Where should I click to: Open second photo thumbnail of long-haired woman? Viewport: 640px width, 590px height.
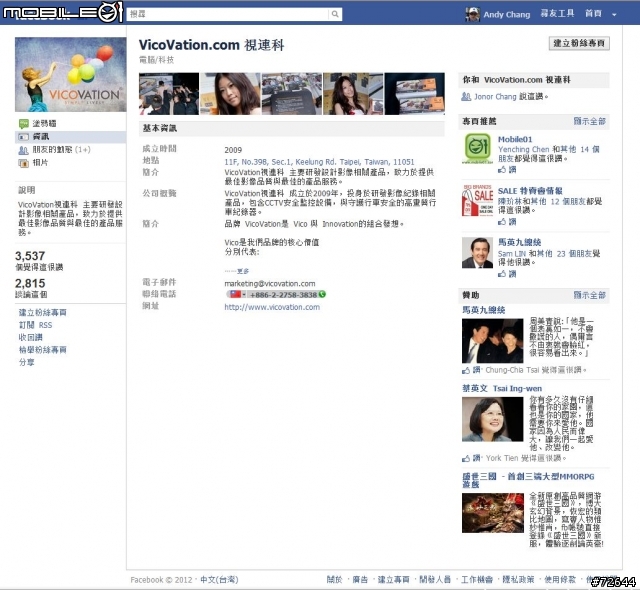[x=230, y=94]
